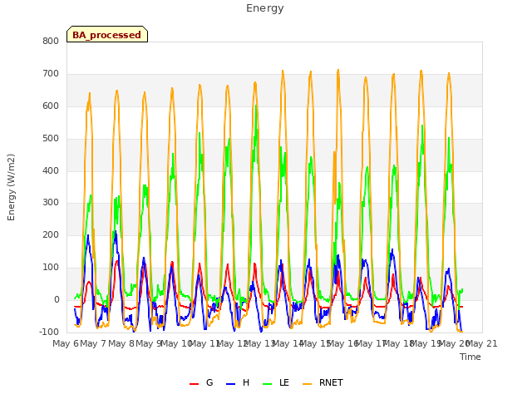This screenshot has height=399, width=532.
Task: Click the BA_processed annotation label
Action: tap(107, 35)
